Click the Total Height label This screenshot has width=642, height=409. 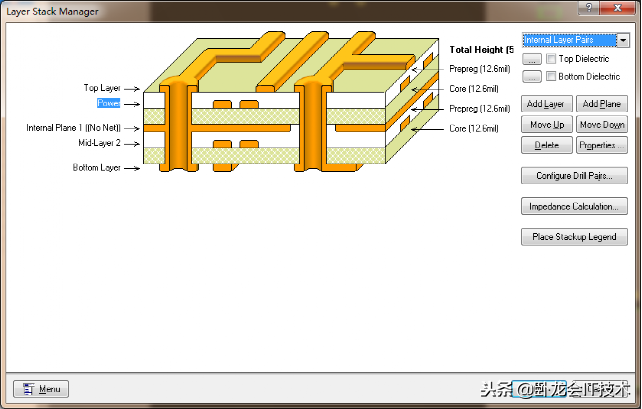(482, 50)
